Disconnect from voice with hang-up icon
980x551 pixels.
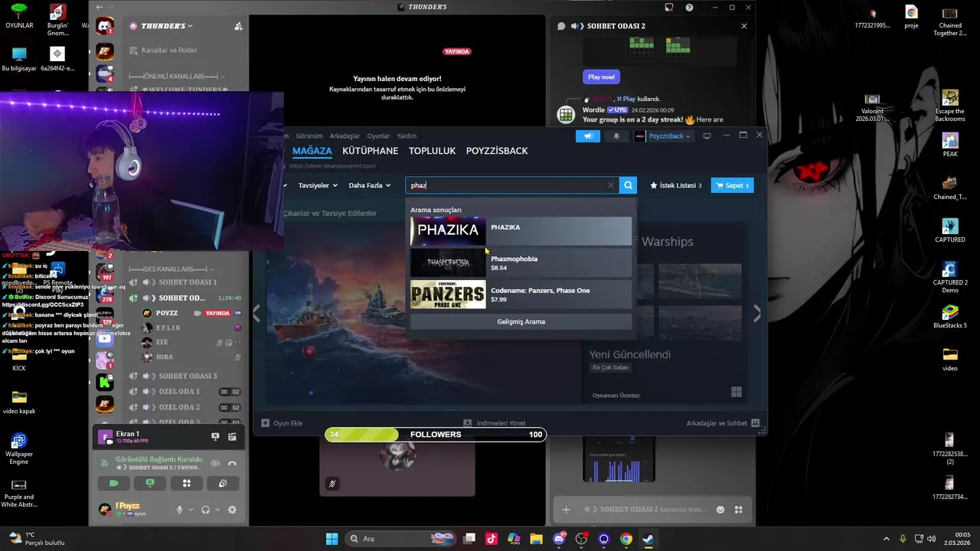[x=232, y=464]
